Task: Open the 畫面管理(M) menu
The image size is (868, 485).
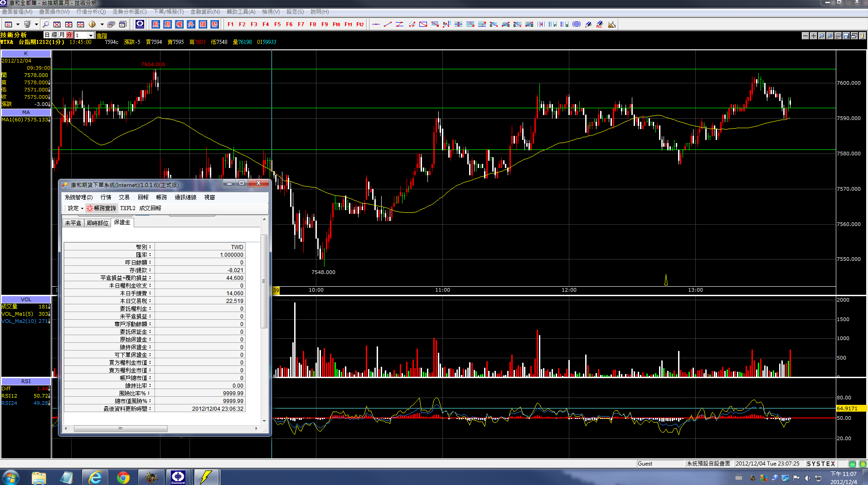Action: 17,12
